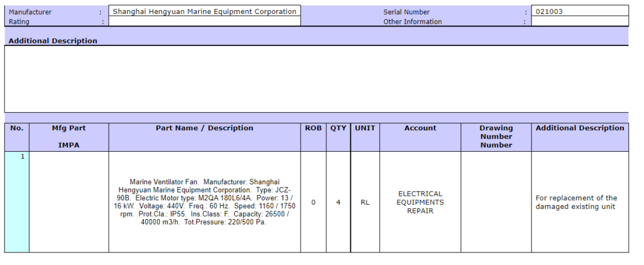Select row number 1 cell
The height and width of the screenshot is (265, 644).
(17, 202)
